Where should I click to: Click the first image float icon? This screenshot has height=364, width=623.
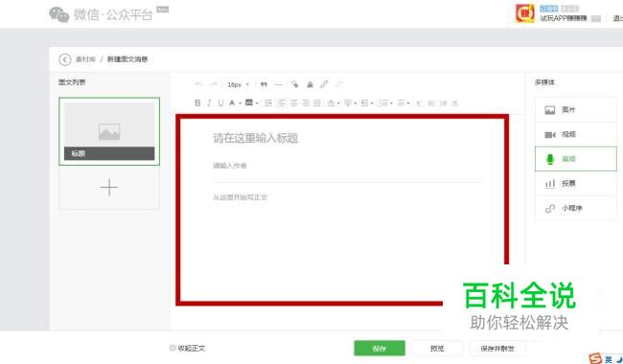420,103
